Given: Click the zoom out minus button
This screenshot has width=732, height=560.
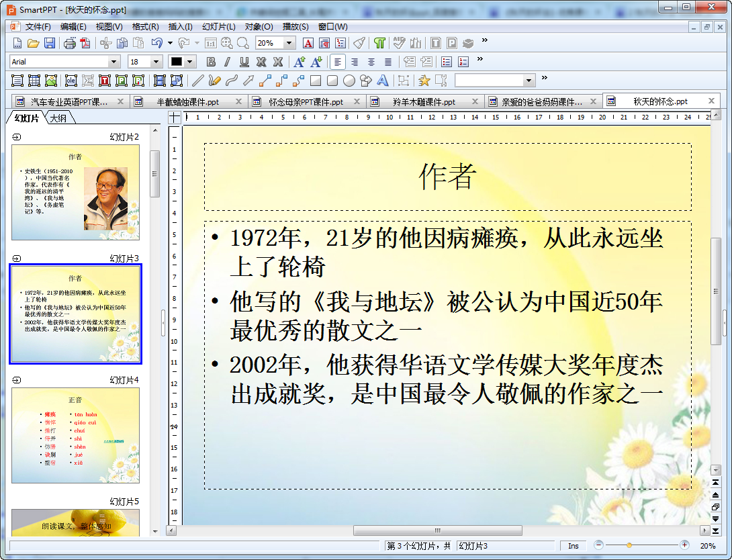Looking at the screenshot, I should (x=598, y=545).
